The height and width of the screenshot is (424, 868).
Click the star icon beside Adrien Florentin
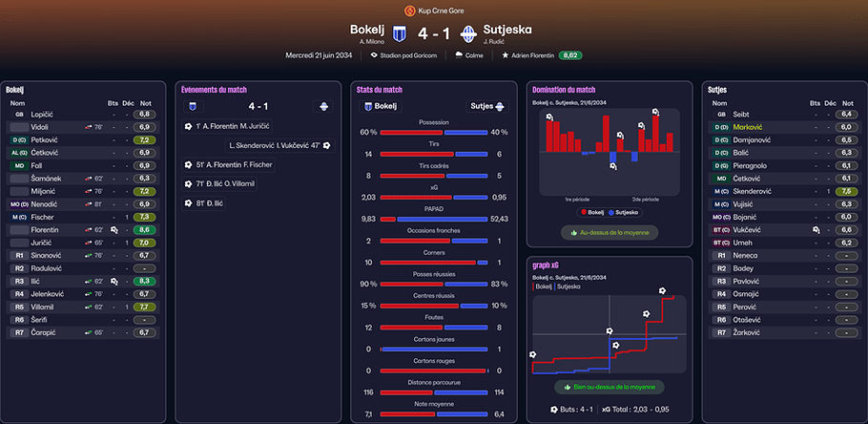(505, 55)
